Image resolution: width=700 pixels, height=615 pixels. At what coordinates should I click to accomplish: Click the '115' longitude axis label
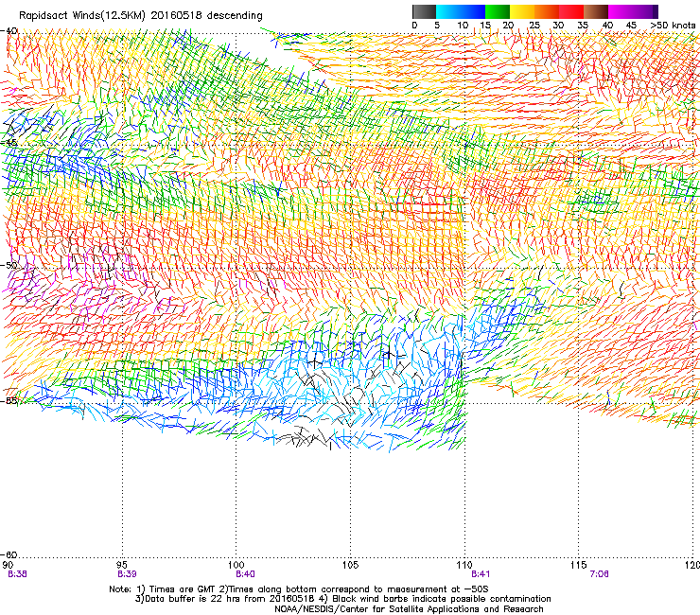[x=579, y=565]
